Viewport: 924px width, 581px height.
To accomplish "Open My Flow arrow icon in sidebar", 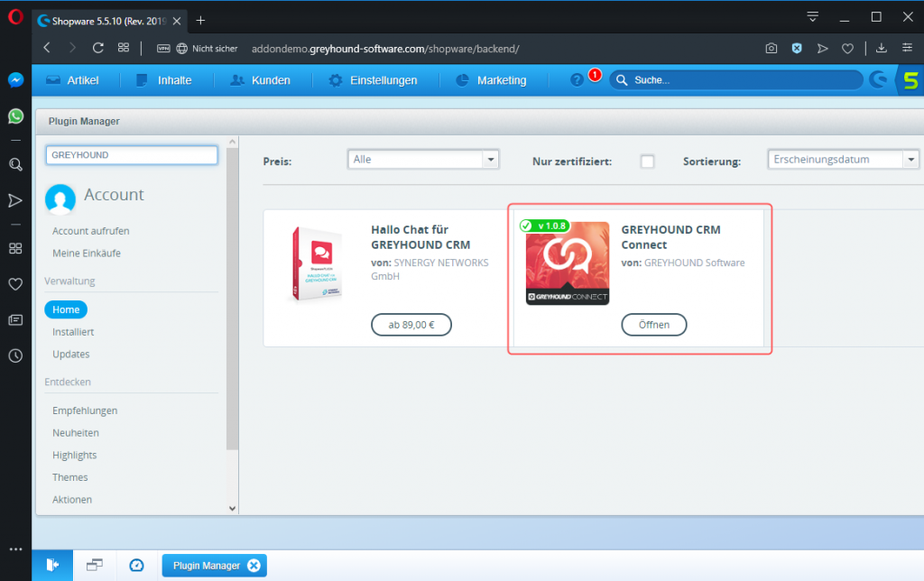I will [16, 201].
